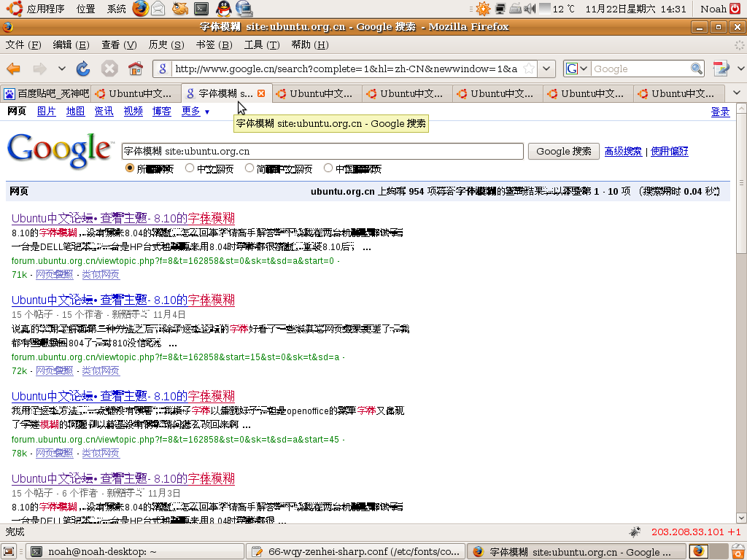
Task: Click the network monitor tray icon
Action: [500, 9]
